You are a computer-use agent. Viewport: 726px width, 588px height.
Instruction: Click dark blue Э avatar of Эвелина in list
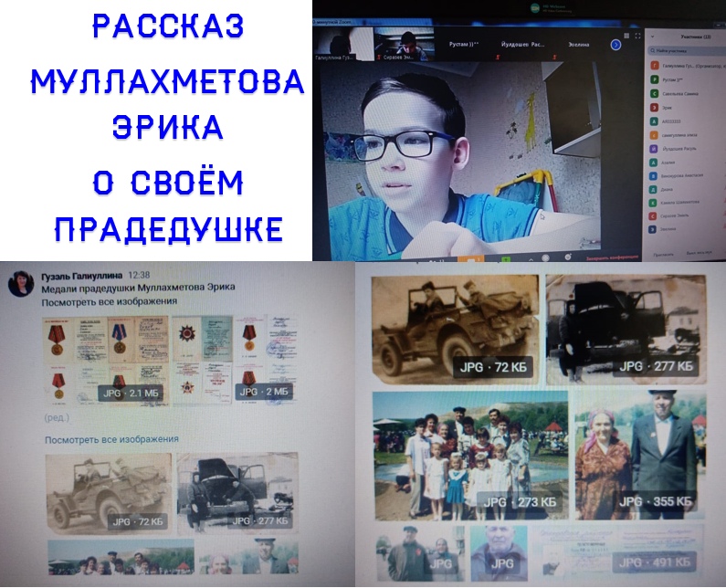(x=652, y=229)
